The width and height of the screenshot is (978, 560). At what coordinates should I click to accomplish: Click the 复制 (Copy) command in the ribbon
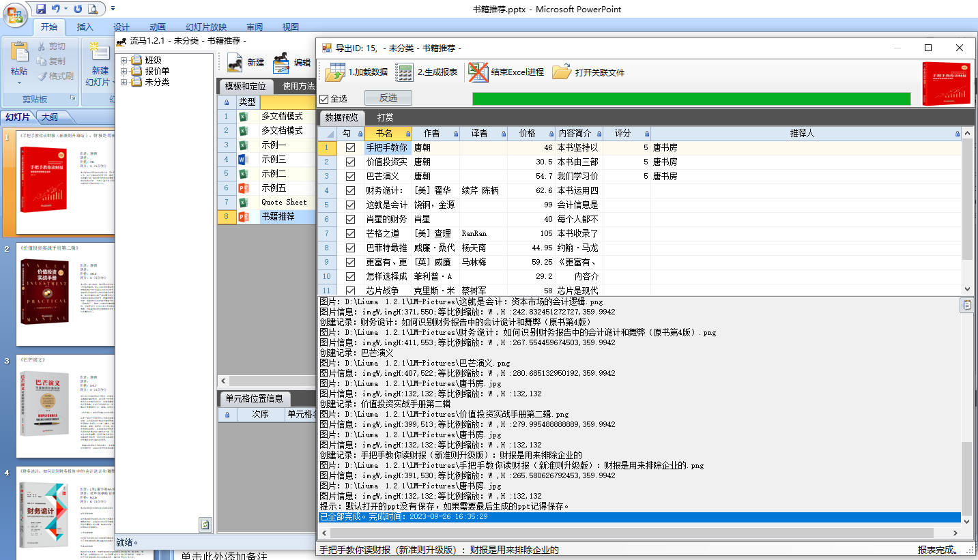pos(51,61)
